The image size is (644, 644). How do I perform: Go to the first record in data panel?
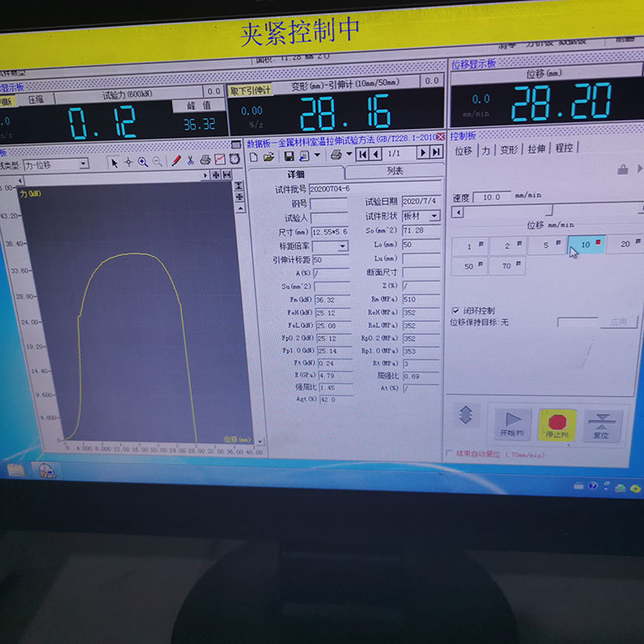(362, 154)
